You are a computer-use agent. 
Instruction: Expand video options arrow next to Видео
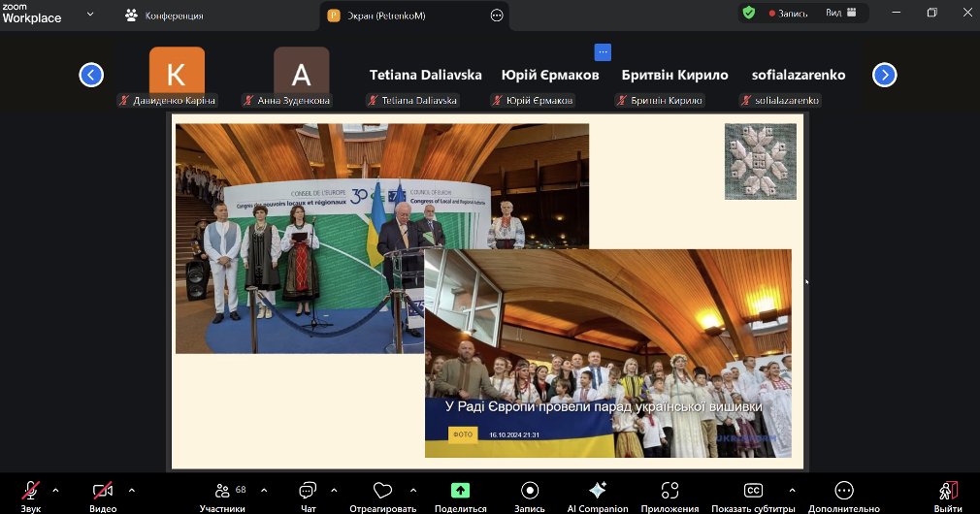tap(132, 490)
